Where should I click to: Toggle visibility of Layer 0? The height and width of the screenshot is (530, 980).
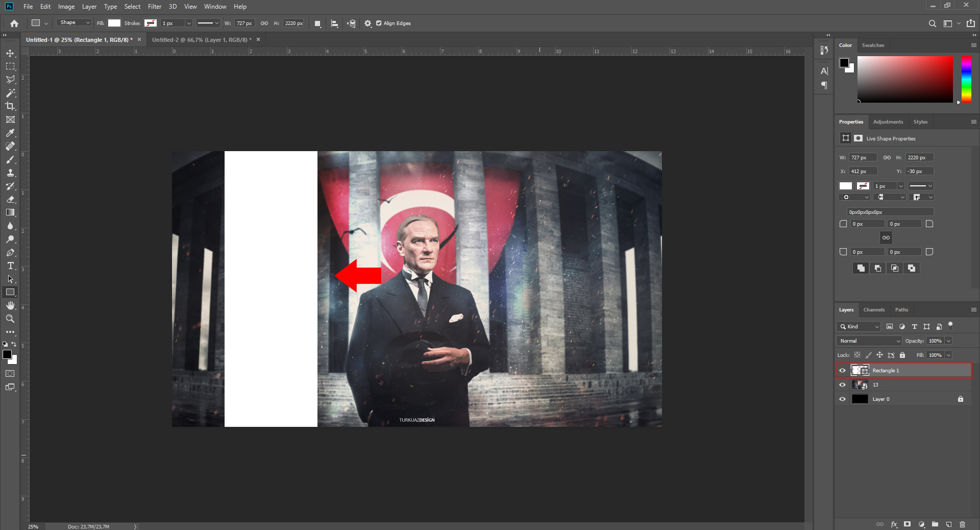pyautogui.click(x=843, y=399)
